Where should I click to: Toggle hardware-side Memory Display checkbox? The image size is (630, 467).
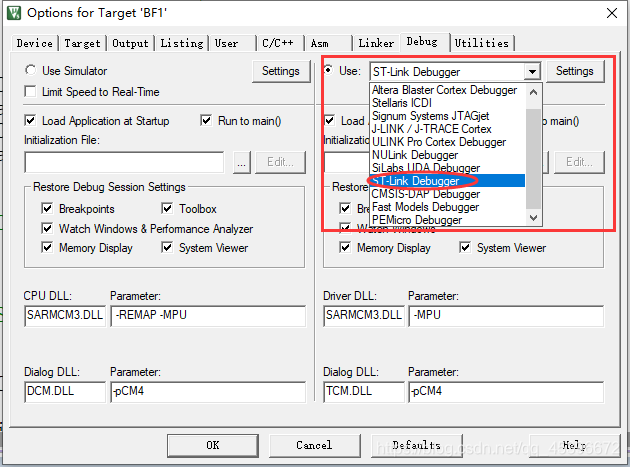click(345, 247)
